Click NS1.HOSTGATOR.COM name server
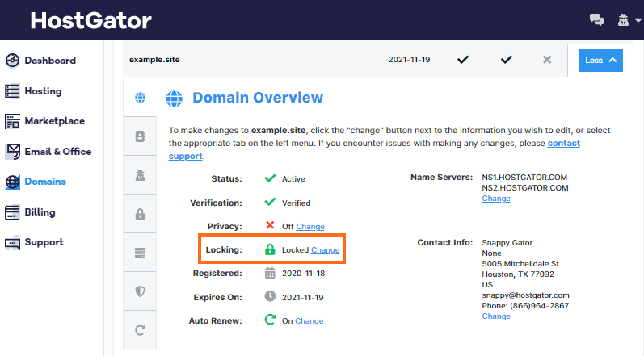 point(524,177)
